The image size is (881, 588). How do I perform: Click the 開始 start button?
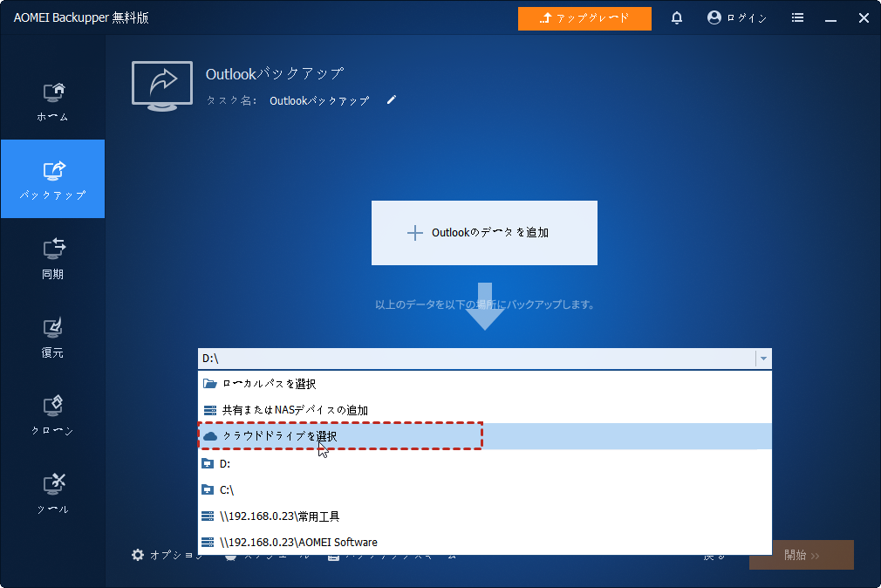[802, 556]
